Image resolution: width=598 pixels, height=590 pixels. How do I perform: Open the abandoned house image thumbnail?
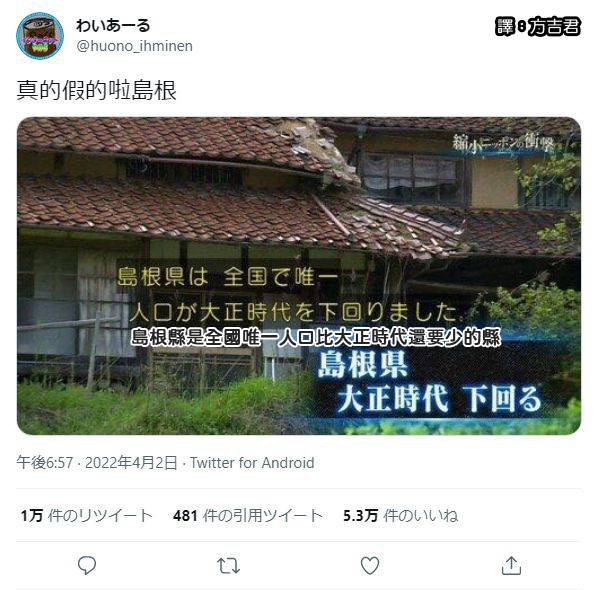(x=299, y=276)
